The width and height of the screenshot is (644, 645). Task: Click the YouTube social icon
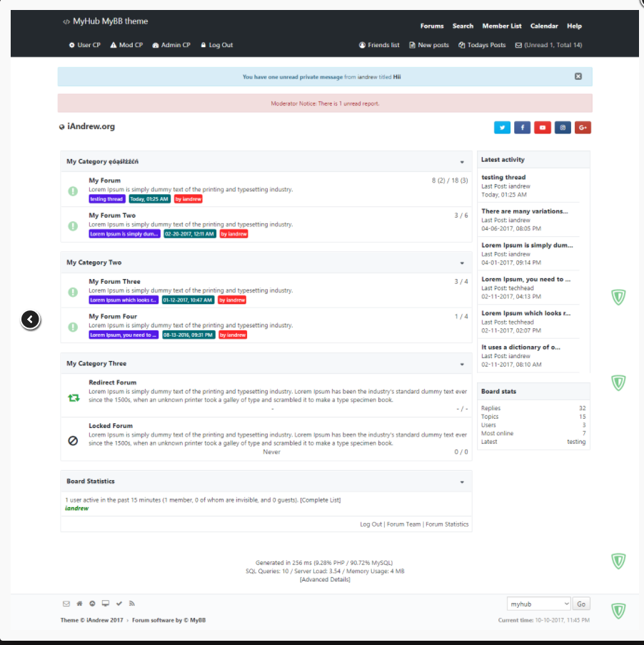pyautogui.click(x=543, y=128)
